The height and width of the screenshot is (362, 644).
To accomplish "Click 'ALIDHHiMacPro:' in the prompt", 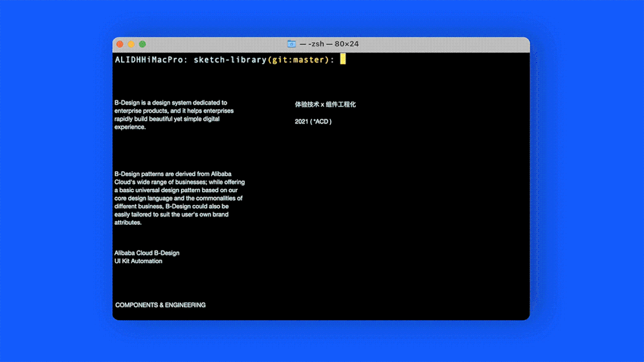I will point(151,60).
